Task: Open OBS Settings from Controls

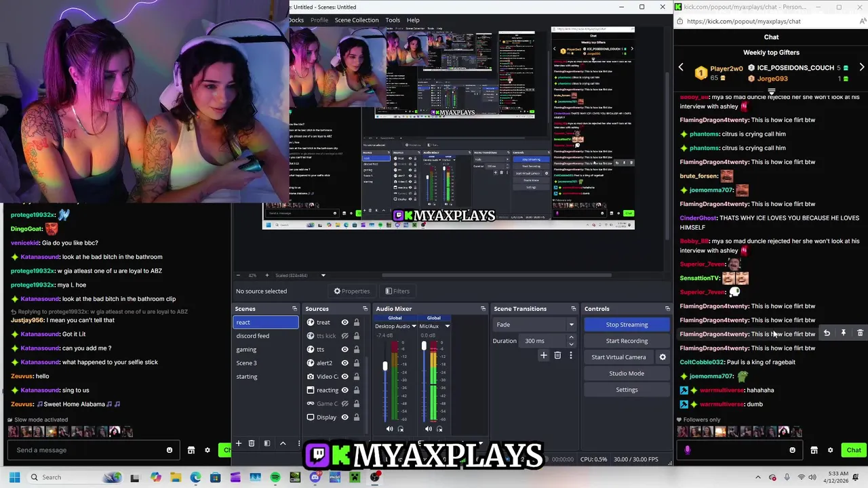Action: point(627,390)
